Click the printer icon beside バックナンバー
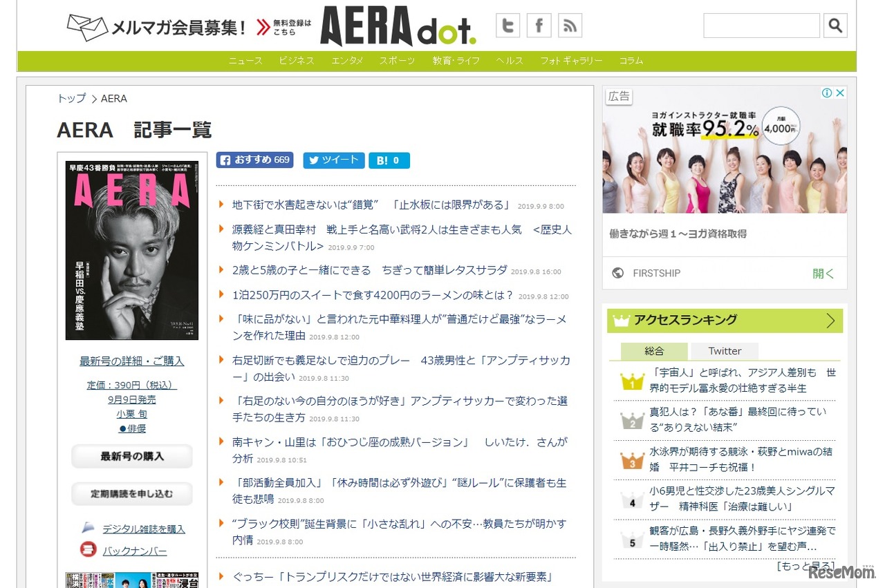Viewport: 885px width, 588px height. (x=88, y=550)
